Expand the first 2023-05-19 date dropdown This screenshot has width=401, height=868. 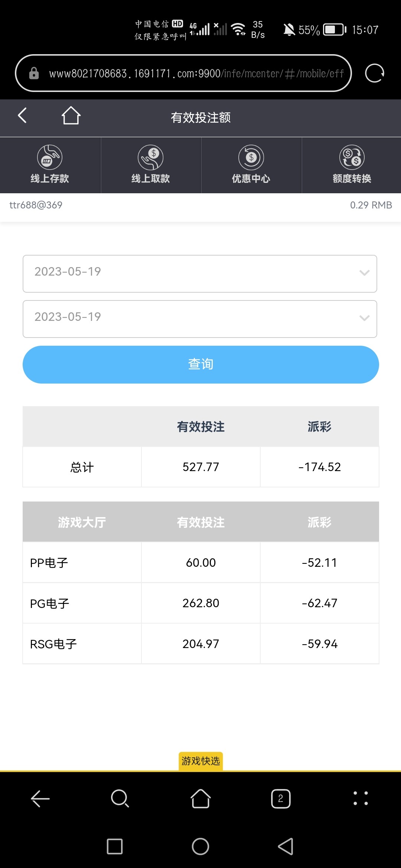click(x=200, y=273)
